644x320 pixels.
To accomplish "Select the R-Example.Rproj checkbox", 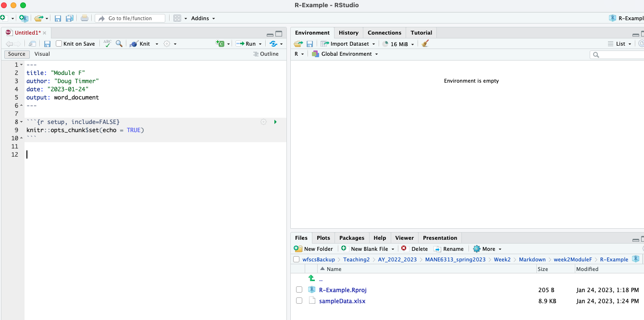I will (x=299, y=289).
